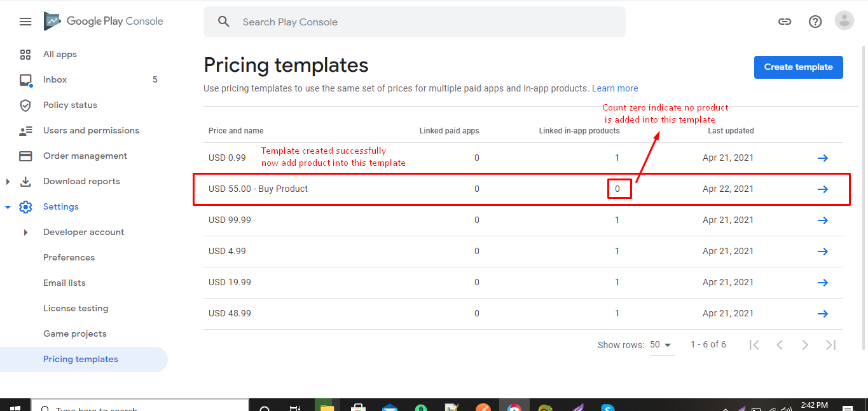The height and width of the screenshot is (411, 868).
Task: Open Users and permissions page
Action: pos(91,131)
